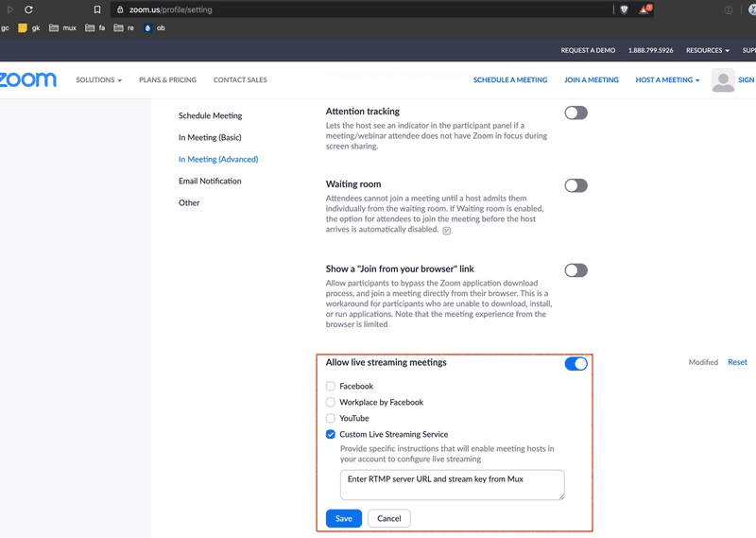Uncheck Custom Live Streaming Service
Image resolution: width=756 pixels, height=538 pixels.
point(330,434)
